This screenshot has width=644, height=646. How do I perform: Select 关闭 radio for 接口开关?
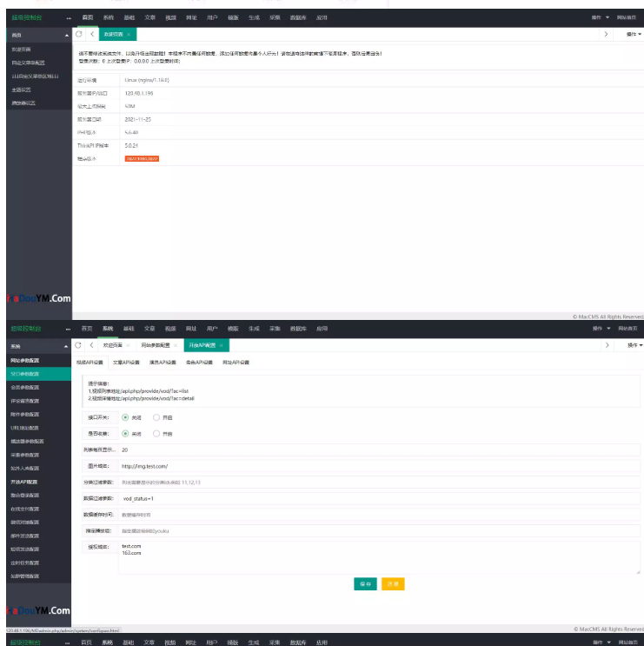coord(125,417)
